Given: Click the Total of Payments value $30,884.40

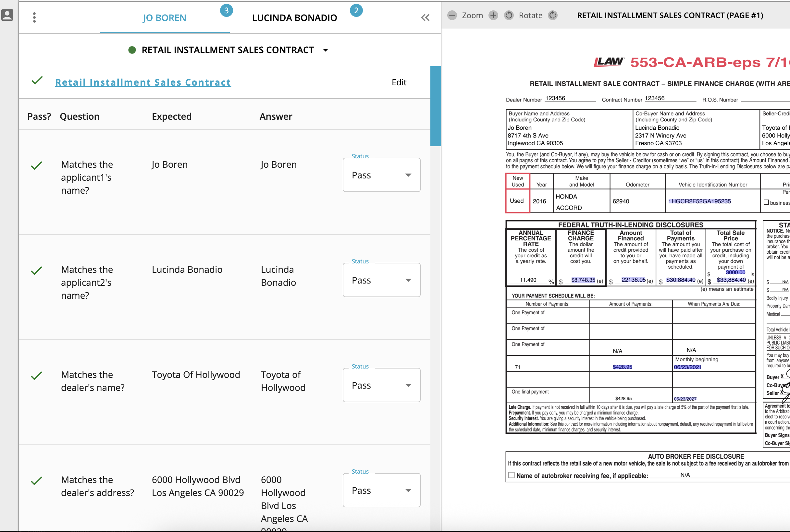Looking at the screenshot, I should (681, 280).
